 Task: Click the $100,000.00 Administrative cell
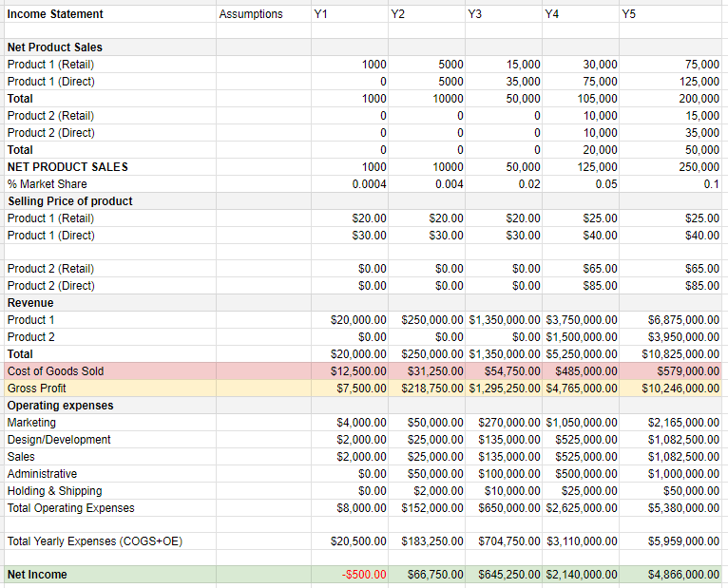tap(504, 474)
